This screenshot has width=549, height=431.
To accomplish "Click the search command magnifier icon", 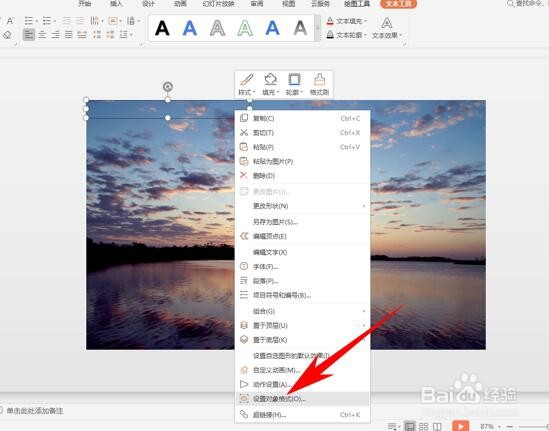I will click(511, 4).
